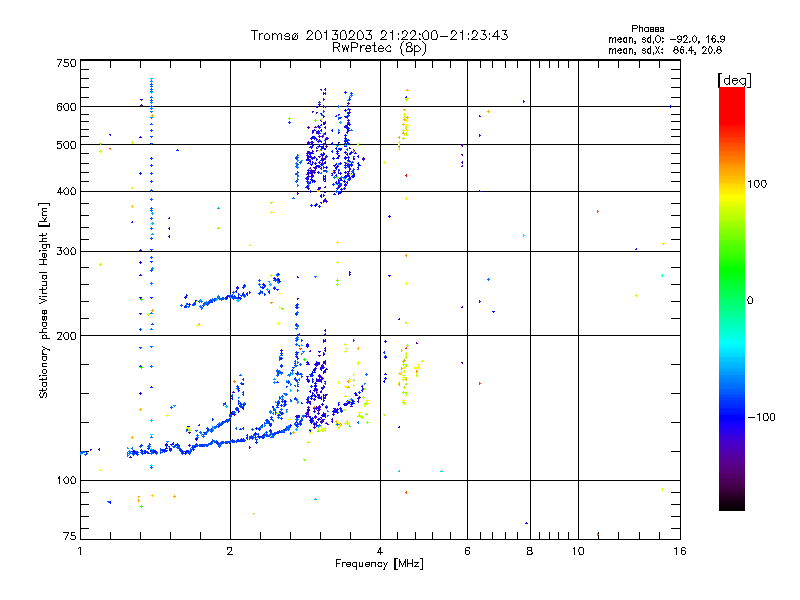Click the 'Phases' header label
The width and height of the screenshot is (800, 600).
click(647, 29)
